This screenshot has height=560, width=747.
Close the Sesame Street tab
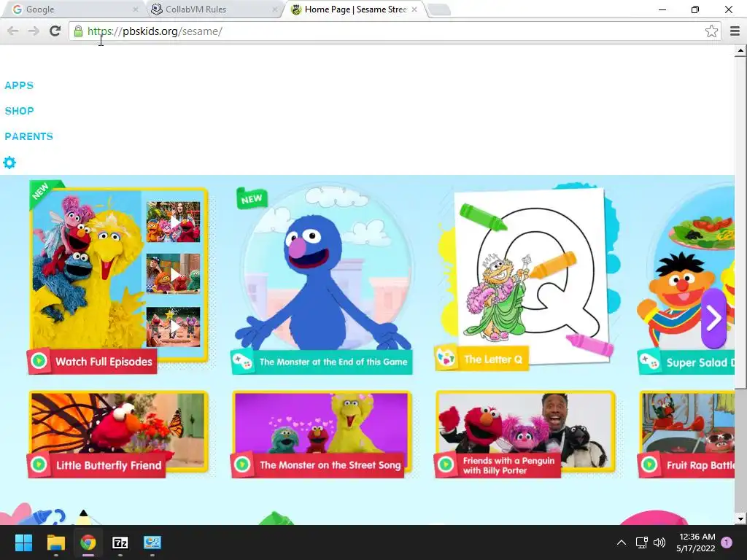pos(414,9)
